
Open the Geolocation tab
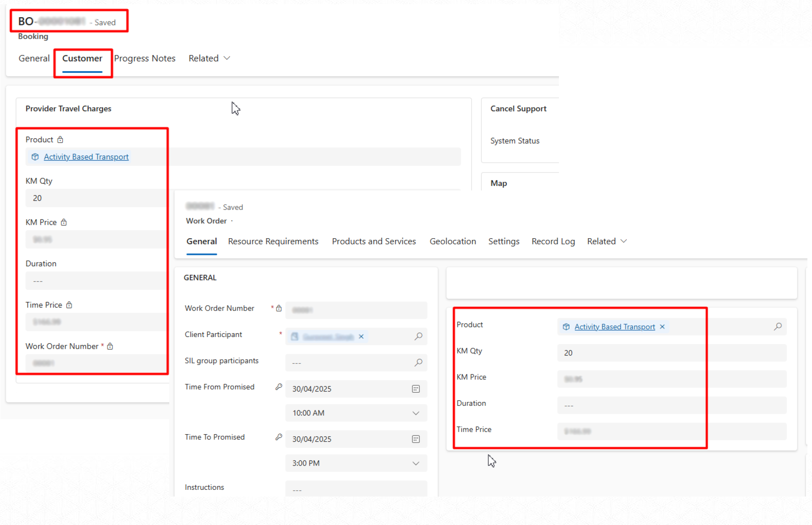(x=453, y=241)
